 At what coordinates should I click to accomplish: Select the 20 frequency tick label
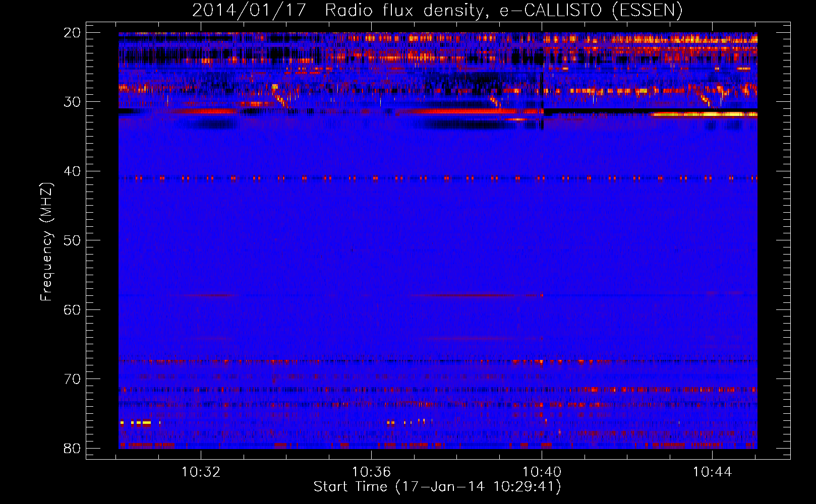[72, 33]
